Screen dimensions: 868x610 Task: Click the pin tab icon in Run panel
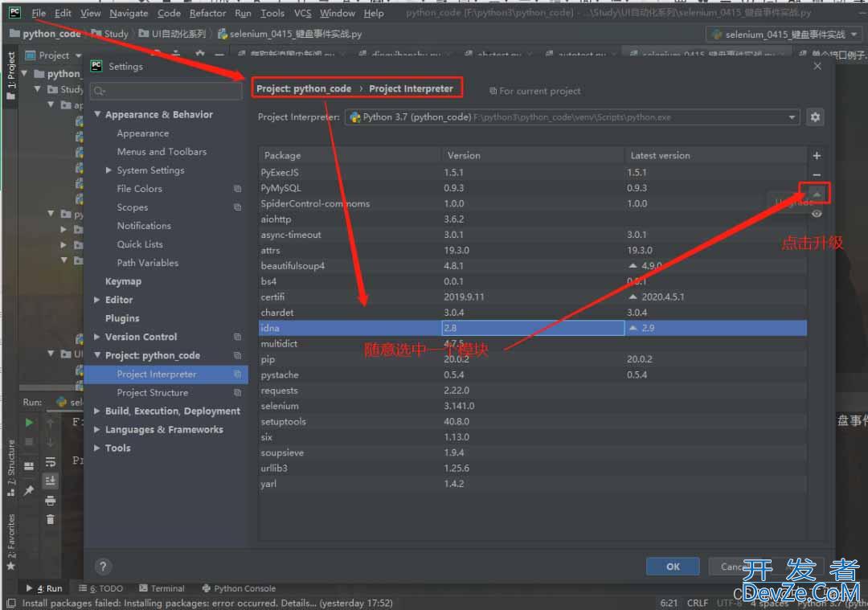coord(29,490)
